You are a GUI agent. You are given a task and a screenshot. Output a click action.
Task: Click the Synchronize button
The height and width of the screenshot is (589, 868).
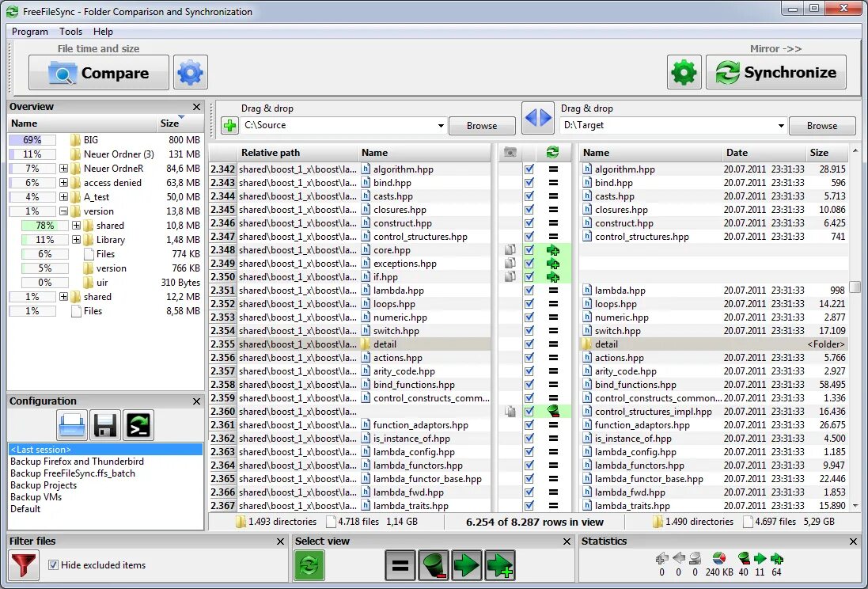tap(776, 73)
